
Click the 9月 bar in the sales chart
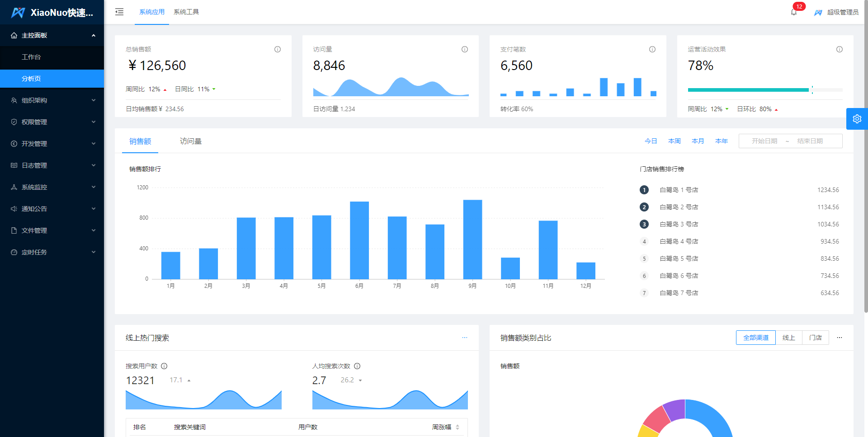[472, 240]
